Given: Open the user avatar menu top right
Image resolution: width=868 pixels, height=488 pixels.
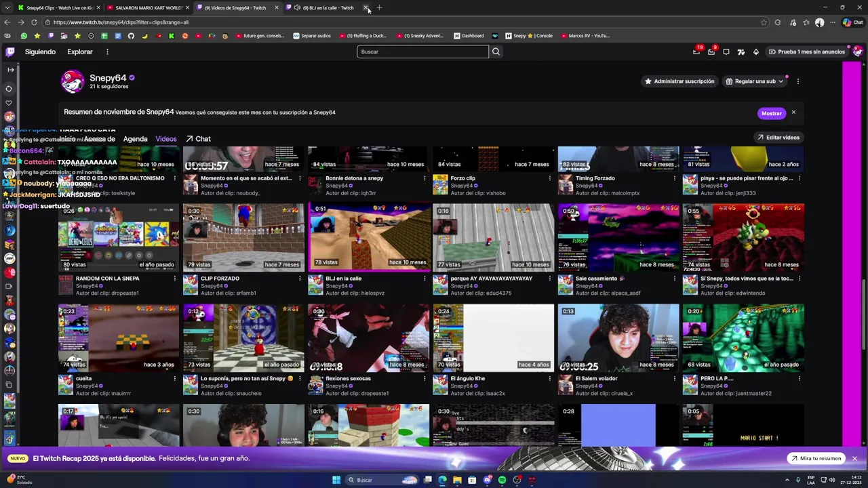Looking at the screenshot, I should tap(858, 52).
